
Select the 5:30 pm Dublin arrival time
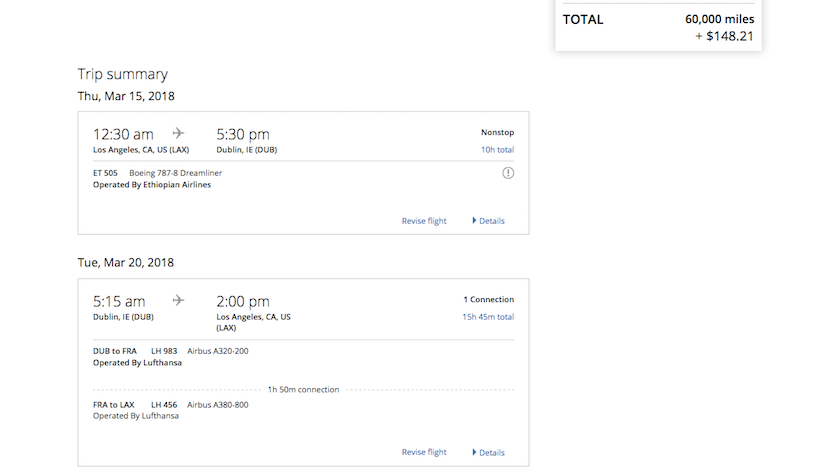(243, 134)
